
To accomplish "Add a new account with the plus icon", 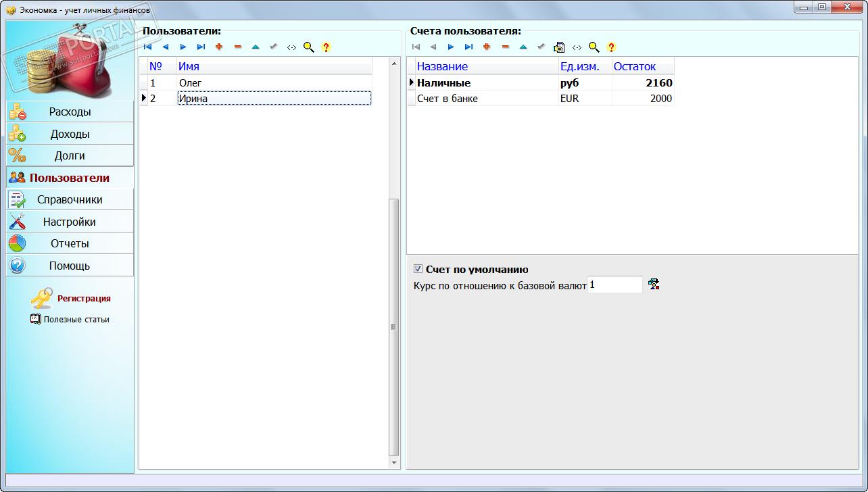I will point(487,47).
